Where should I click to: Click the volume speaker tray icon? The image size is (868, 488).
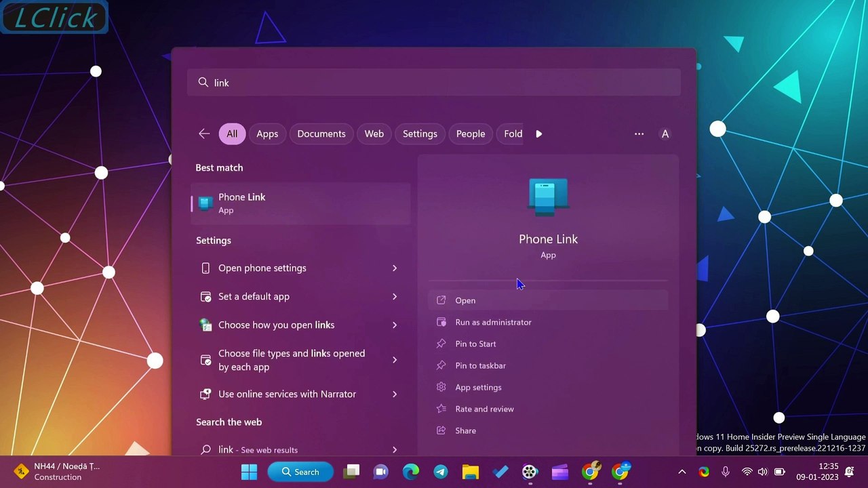coord(763,472)
